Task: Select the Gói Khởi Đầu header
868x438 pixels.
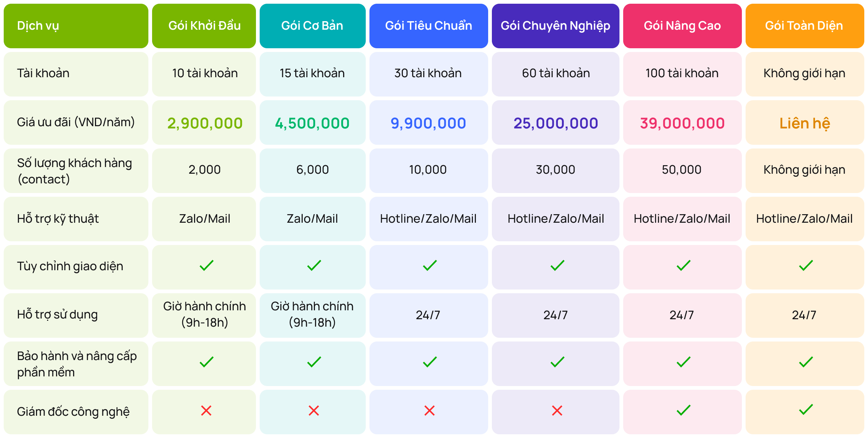Action: (x=204, y=26)
